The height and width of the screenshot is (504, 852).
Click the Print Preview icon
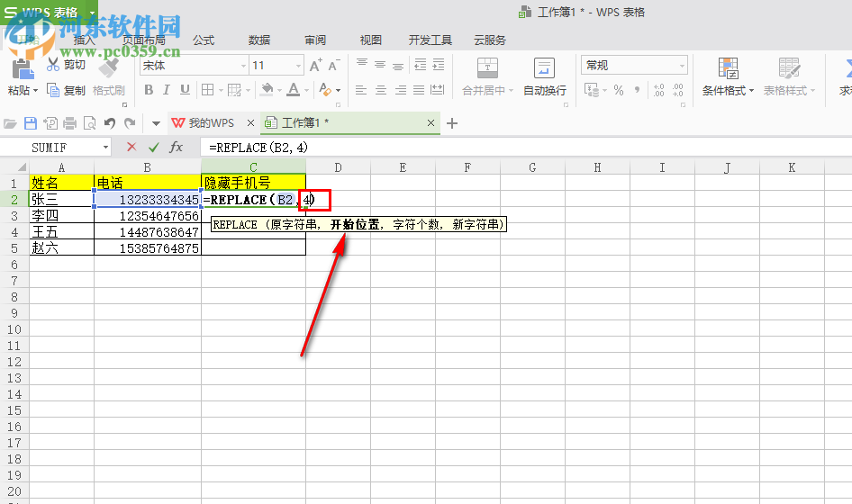(x=89, y=123)
